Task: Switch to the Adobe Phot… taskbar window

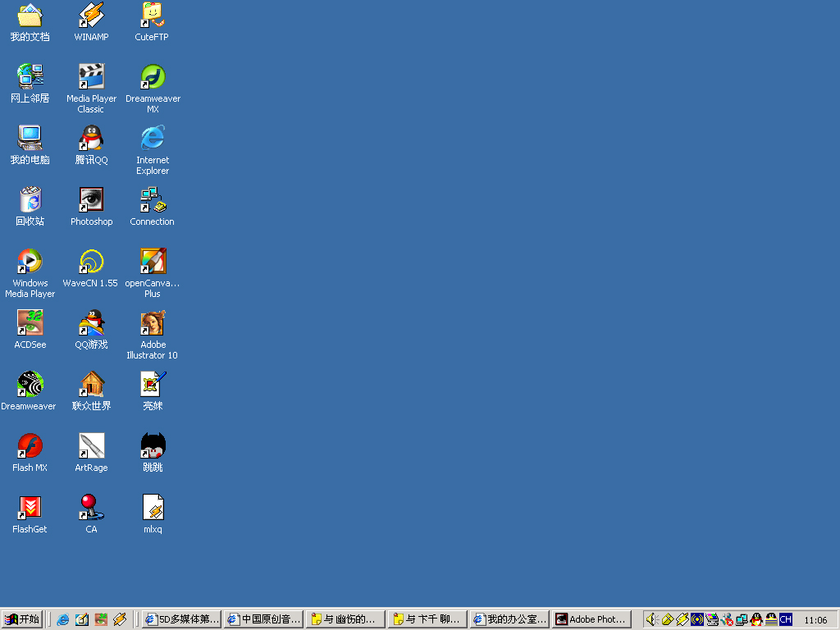Action: pos(591,619)
